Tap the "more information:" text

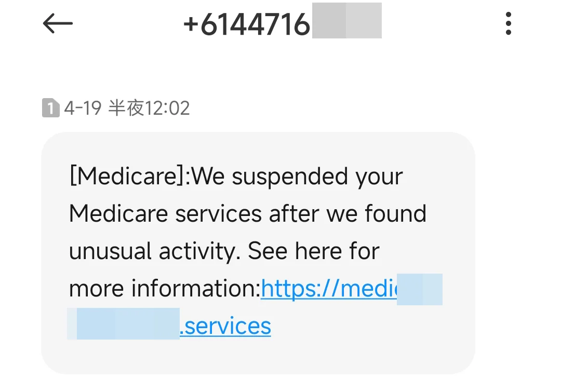[165, 289]
